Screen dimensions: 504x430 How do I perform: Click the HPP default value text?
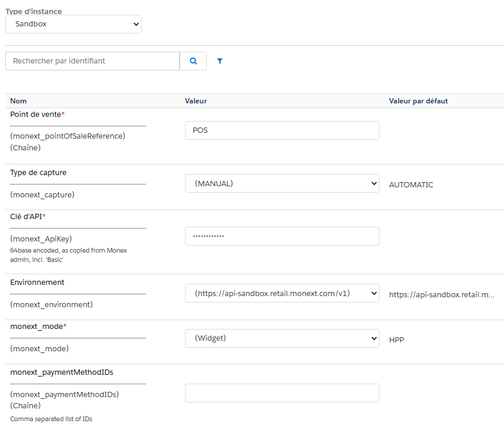pos(397,340)
